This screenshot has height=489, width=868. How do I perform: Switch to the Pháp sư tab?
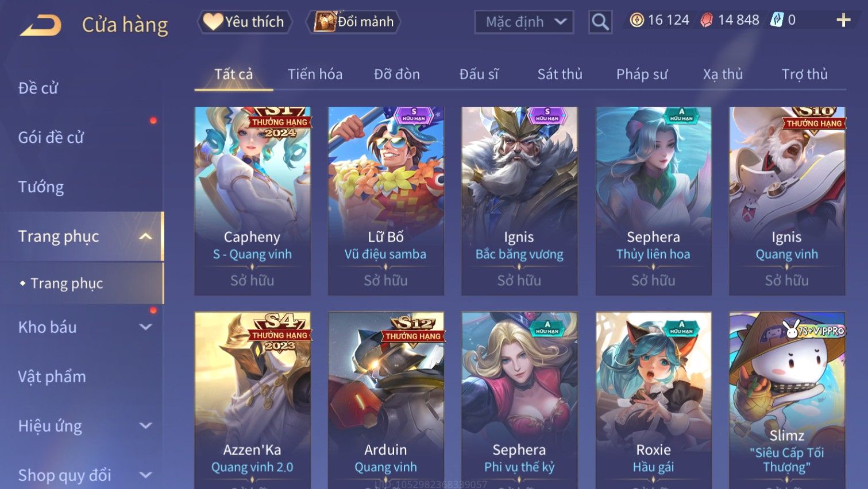click(642, 74)
